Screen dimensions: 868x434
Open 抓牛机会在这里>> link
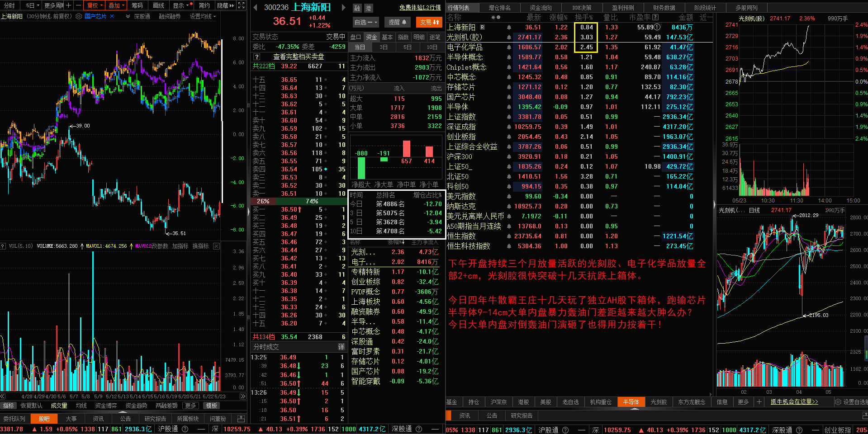(794, 402)
